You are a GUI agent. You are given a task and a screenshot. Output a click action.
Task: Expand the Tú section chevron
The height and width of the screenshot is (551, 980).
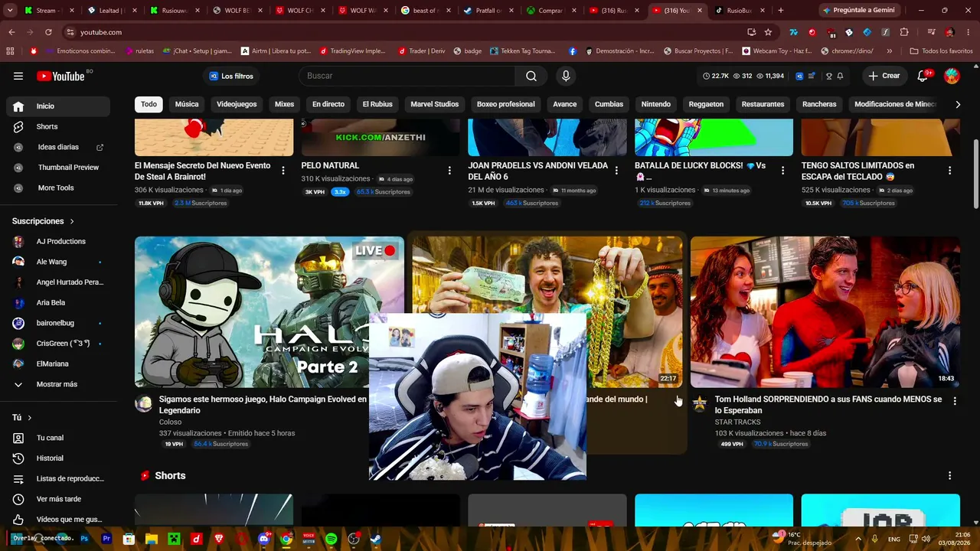click(x=30, y=418)
